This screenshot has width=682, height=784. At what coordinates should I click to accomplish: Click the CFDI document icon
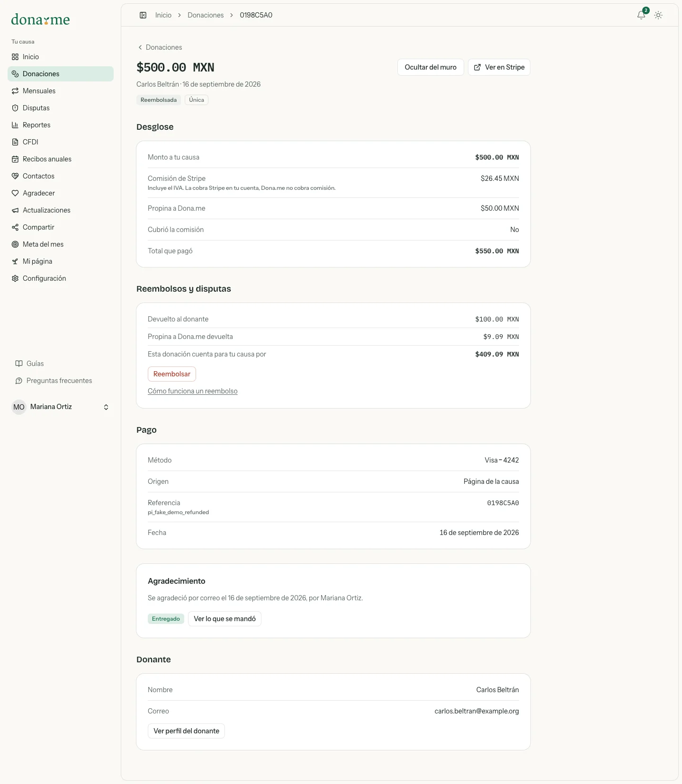(x=15, y=142)
